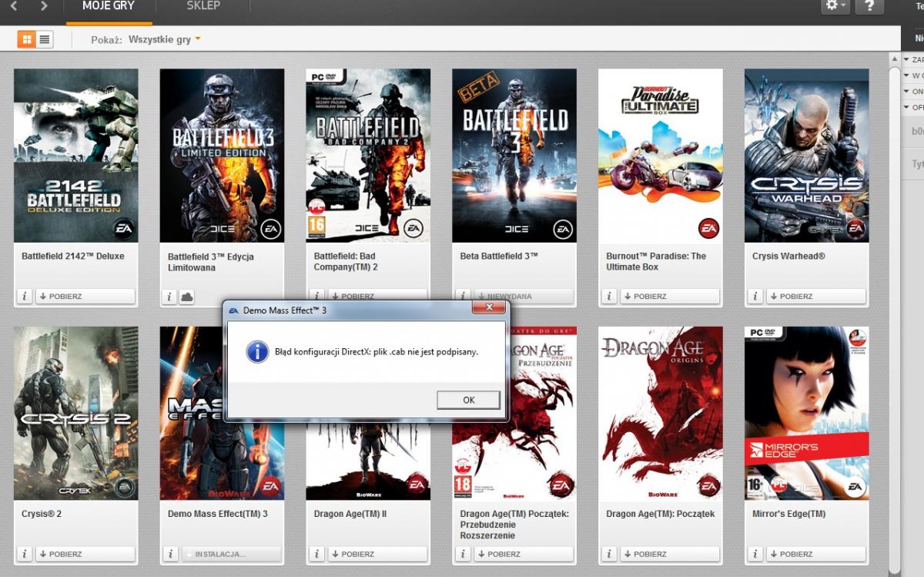Show info for Crysis 2
924x577 pixels.
point(25,554)
